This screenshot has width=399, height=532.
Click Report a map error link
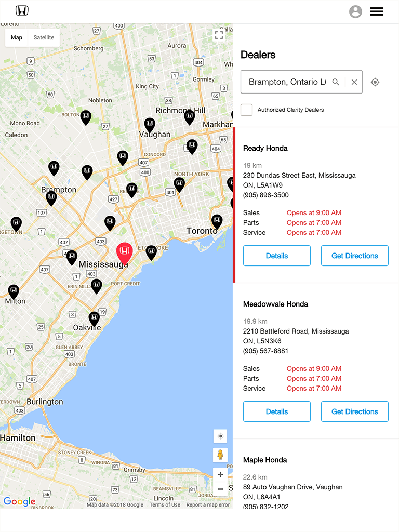tap(208, 505)
